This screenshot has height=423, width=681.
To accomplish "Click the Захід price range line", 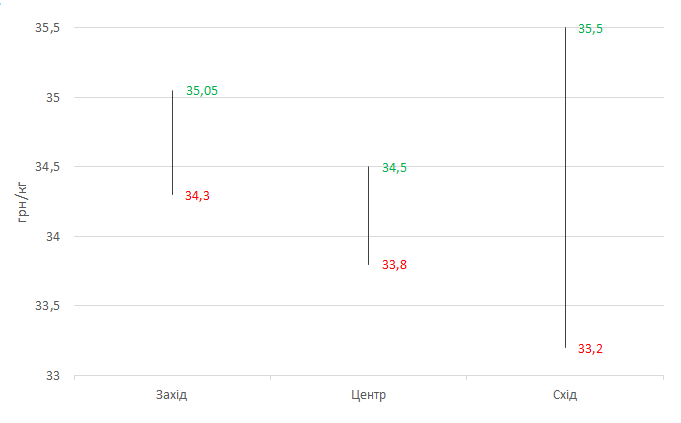I will pos(172,142).
